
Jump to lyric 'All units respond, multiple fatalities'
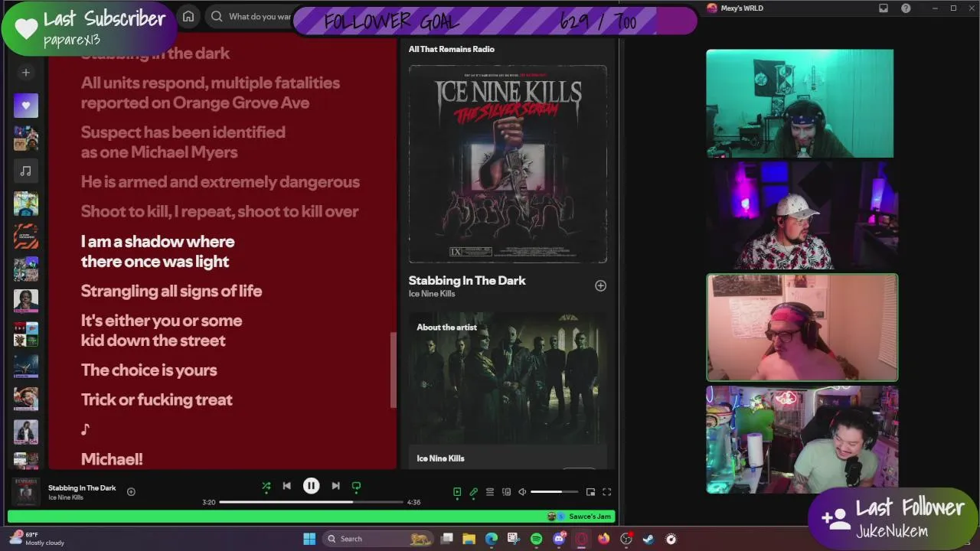click(211, 93)
